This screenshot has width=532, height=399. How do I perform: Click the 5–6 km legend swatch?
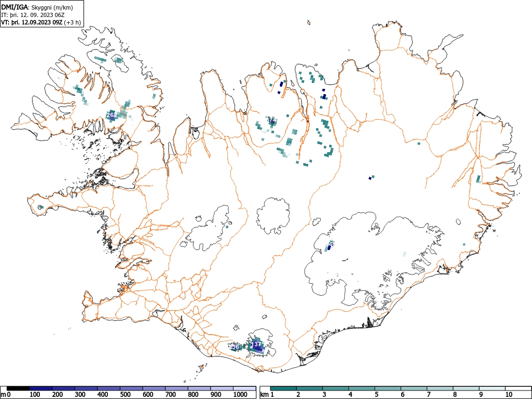tap(388, 388)
